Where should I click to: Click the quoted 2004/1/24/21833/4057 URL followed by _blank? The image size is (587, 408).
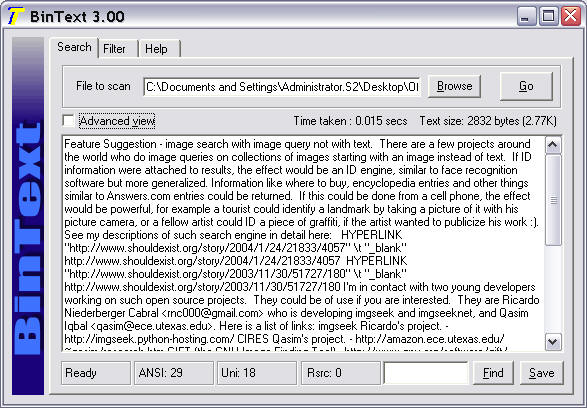tap(235, 248)
